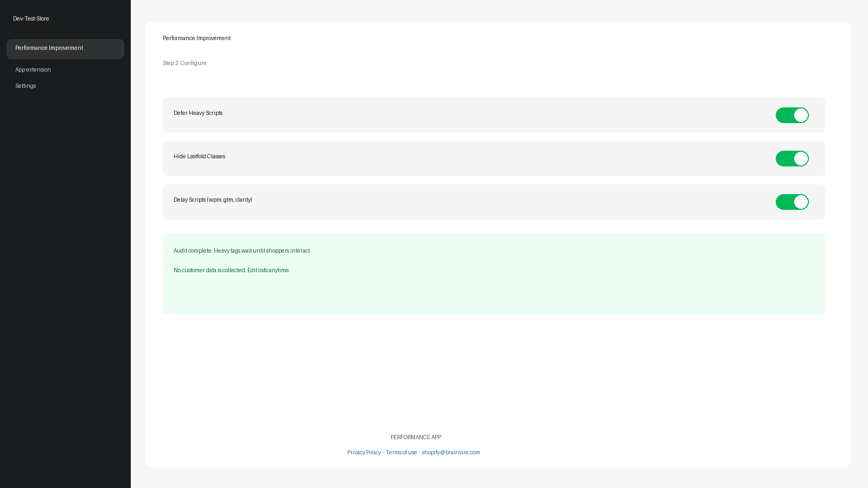Click the Defer Heavy Scripts label

click(198, 113)
